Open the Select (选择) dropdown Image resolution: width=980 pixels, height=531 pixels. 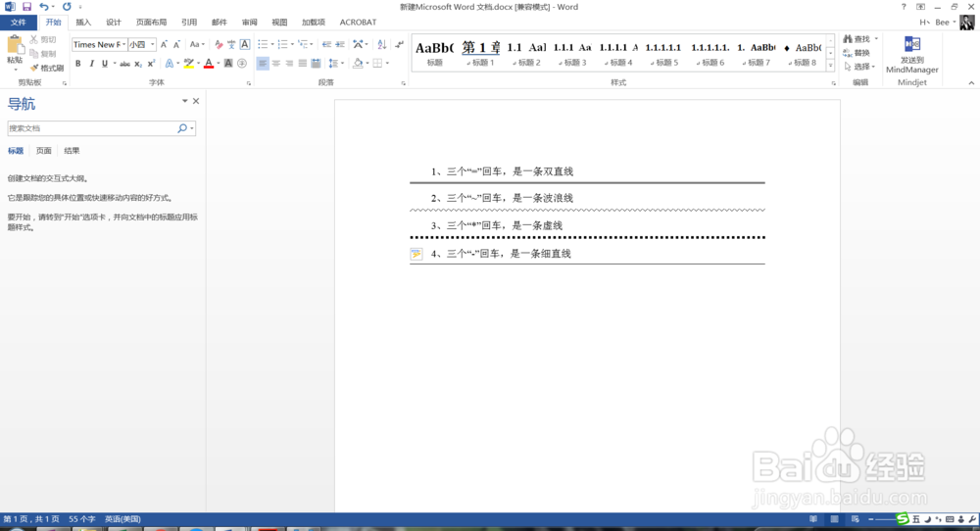tap(859, 67)
